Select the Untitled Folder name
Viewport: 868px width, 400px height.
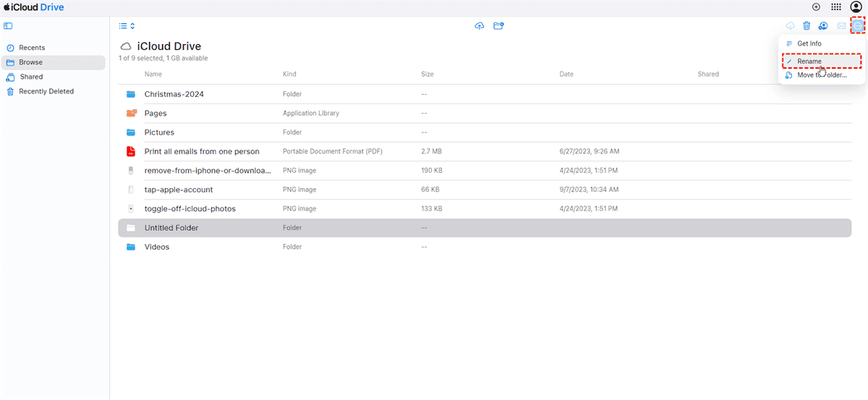pos(171,228)
